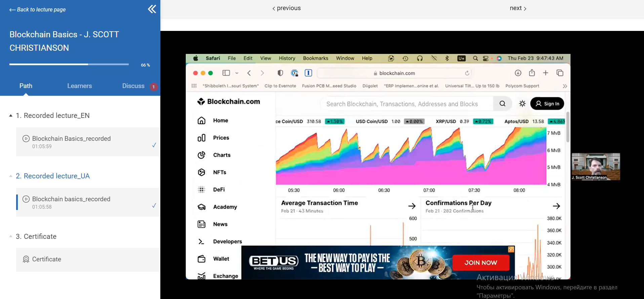Reload the page with refresh icon
The width and height of the screenshot is (644, 299).
(x=467, y=73)
